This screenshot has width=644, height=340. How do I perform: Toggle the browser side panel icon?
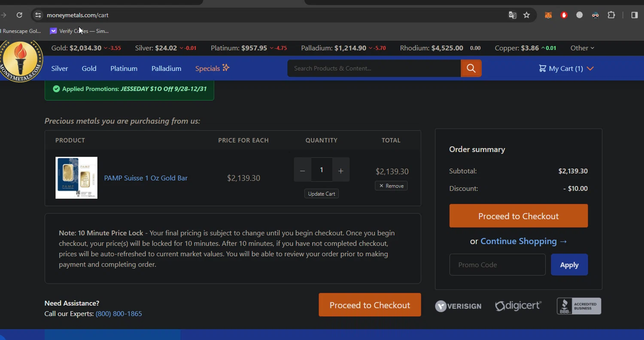[x=635, y=15]
